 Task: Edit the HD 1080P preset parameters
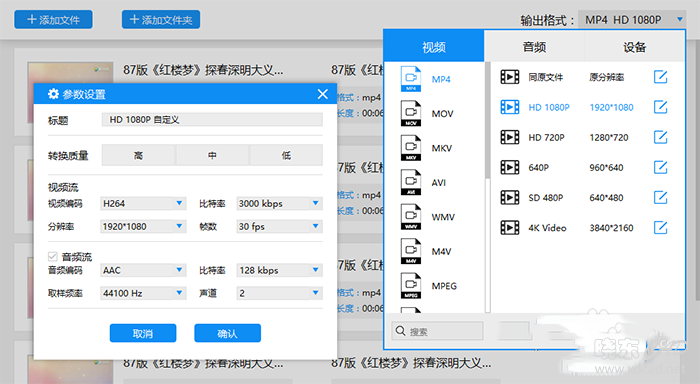point(660,107)
